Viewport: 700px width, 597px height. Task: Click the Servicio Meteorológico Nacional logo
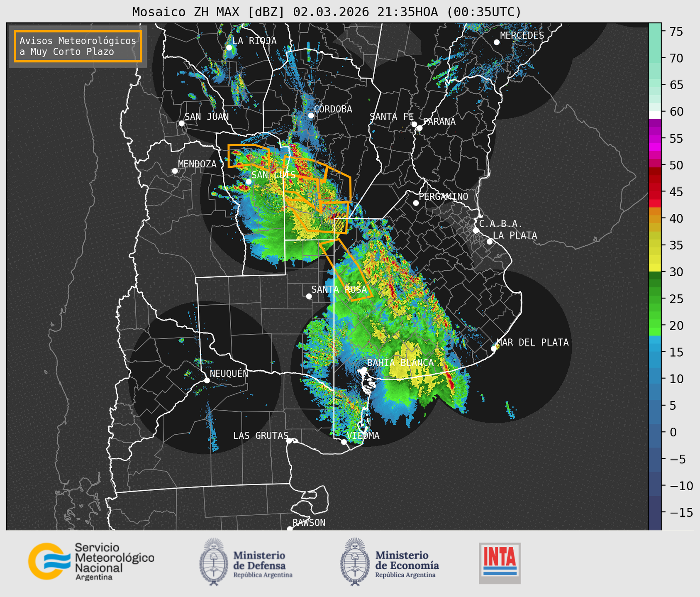coord(91,561)
